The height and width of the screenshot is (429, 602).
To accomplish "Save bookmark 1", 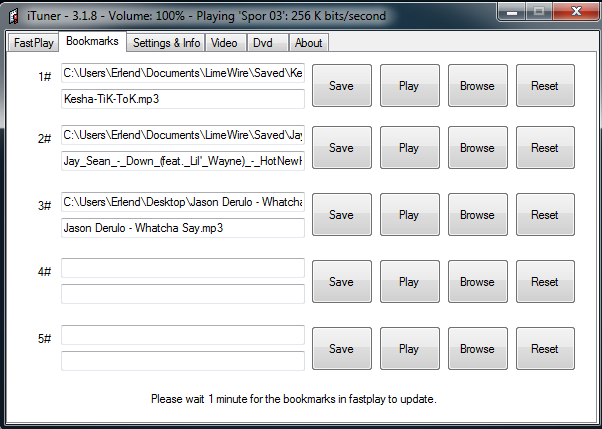I will (341, 86).
